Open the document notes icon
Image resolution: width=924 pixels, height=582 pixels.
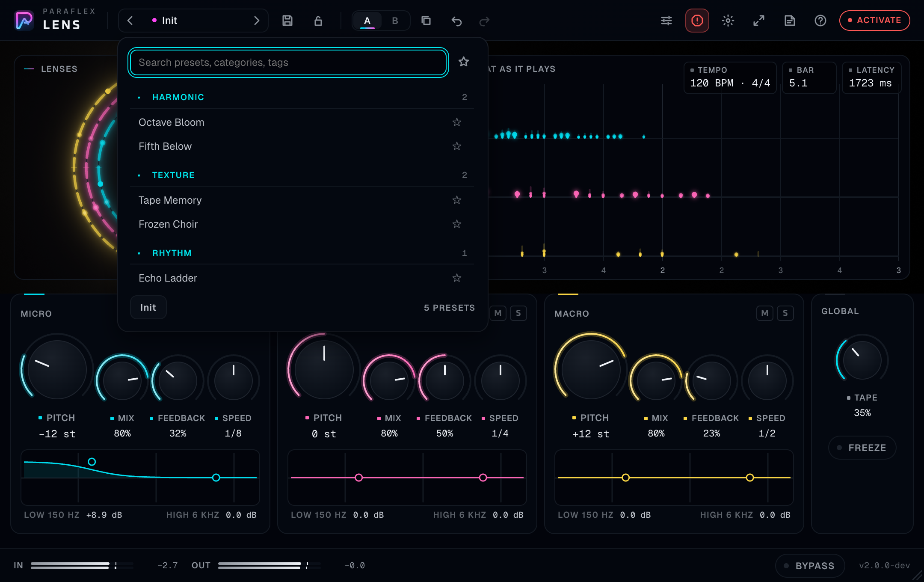point(790,21)
